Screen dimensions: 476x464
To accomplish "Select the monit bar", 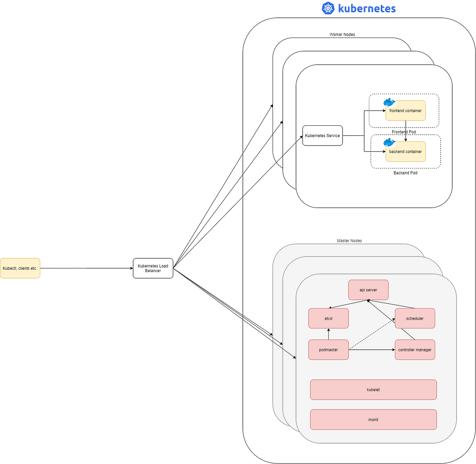I will pyautogui.click(x=373, y=420).
